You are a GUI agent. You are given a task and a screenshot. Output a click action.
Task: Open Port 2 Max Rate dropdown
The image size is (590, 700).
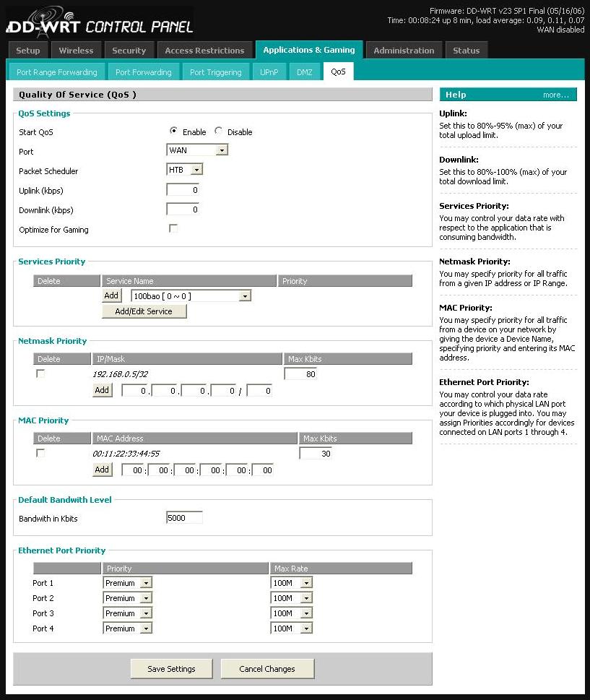coord(292,598)
